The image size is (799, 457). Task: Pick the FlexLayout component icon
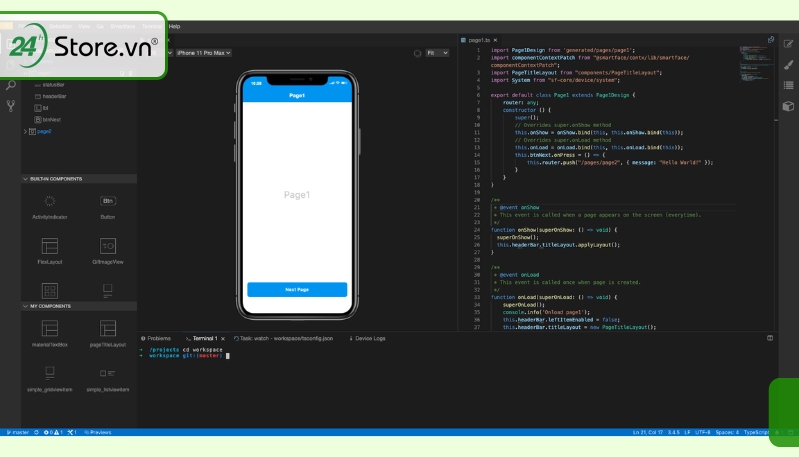point(49,246)
